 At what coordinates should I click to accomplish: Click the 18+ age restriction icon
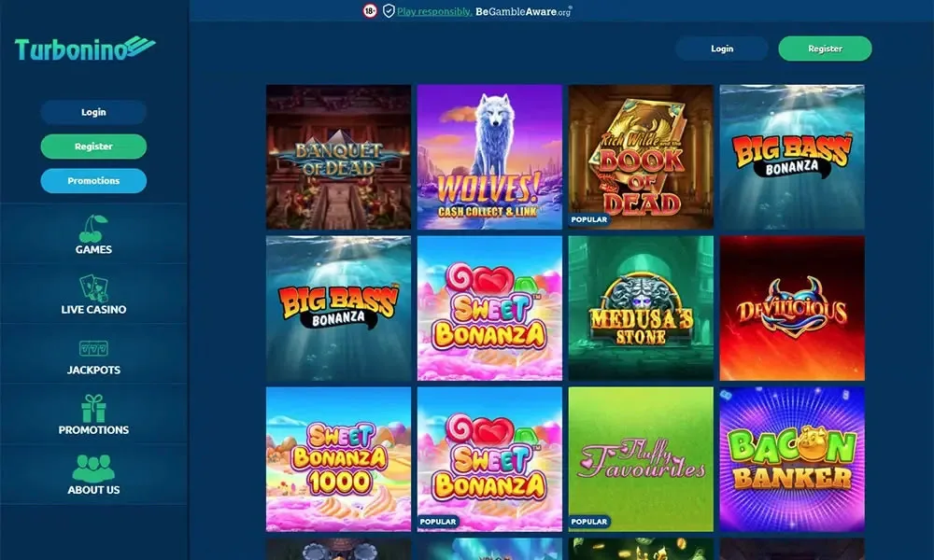pos(370,10)
